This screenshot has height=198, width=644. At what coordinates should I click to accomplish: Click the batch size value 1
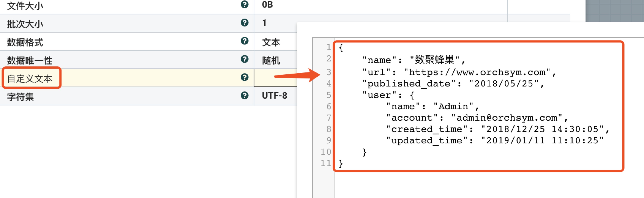264,23
